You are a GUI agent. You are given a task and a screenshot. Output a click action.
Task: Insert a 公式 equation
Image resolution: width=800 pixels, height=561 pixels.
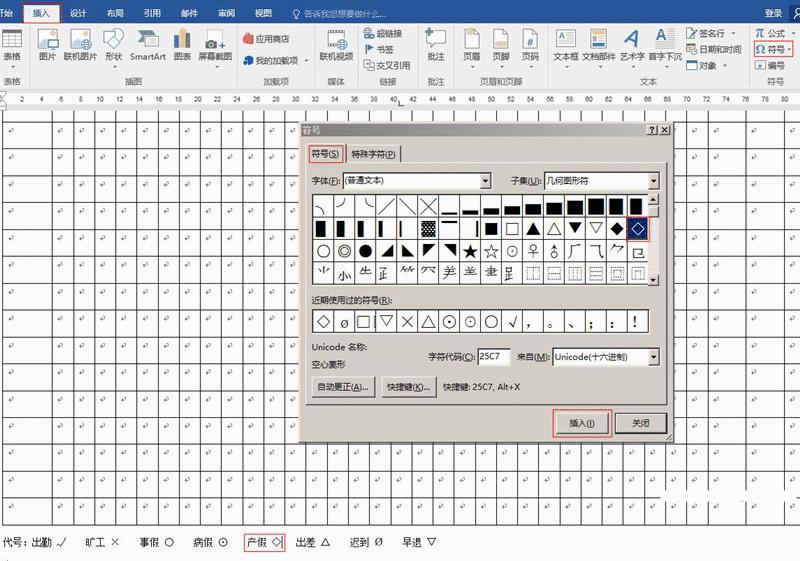pyautogui.click(x=770, y=34)
